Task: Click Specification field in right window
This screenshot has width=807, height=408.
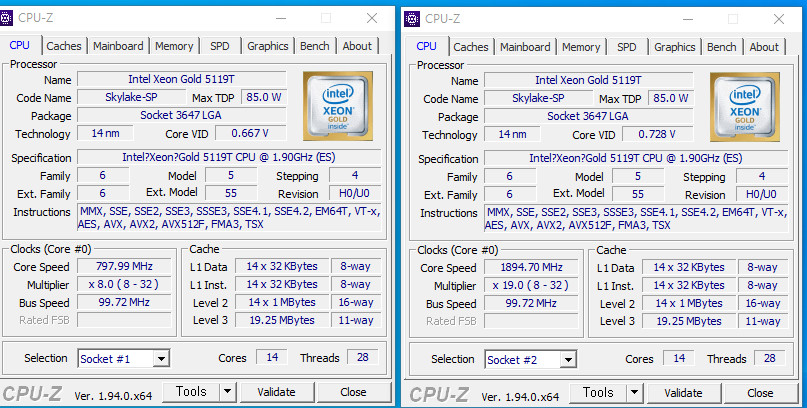Action: [x=636, y=158]
